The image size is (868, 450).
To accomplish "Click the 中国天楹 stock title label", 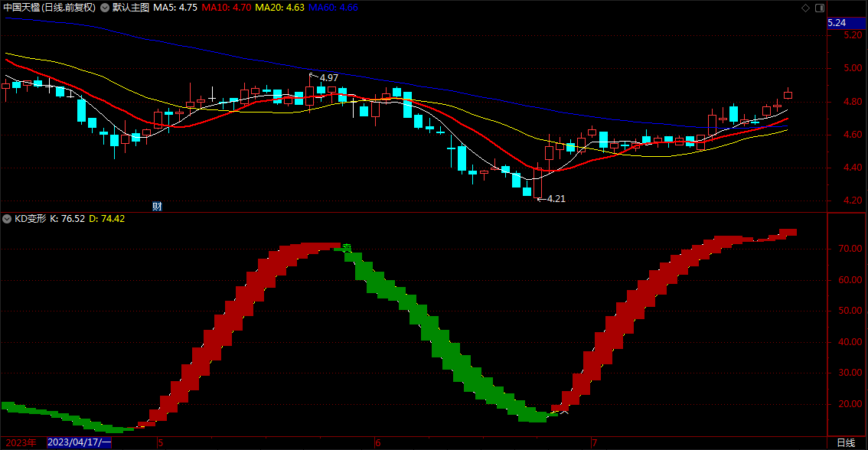I will 50,8.
